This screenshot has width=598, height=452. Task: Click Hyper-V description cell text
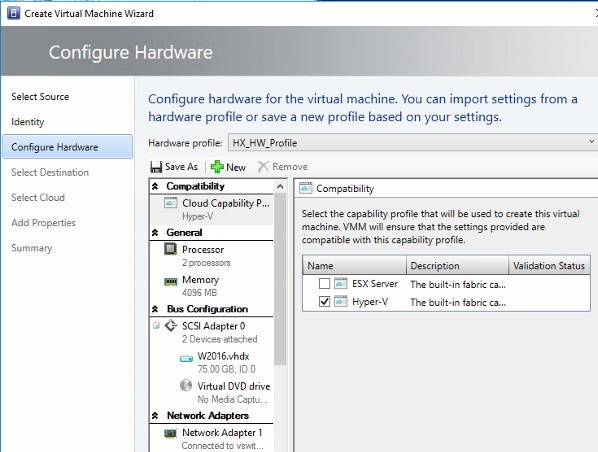[x=458, y=302]
